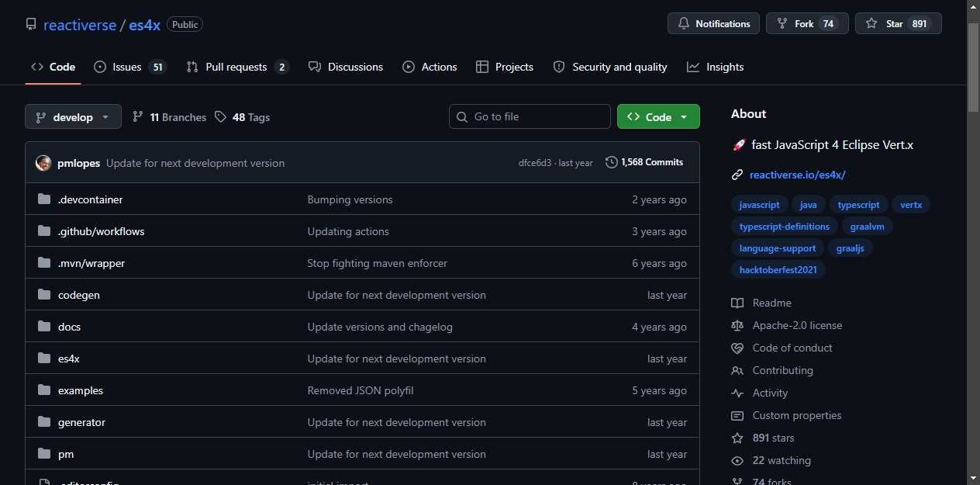View the 48 Tags link
980x485 pixels.
[243, 117]
